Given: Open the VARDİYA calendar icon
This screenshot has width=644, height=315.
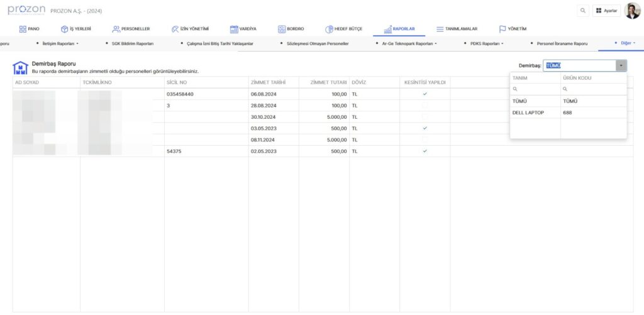Looking at the screenshot, I should (234, 29).
